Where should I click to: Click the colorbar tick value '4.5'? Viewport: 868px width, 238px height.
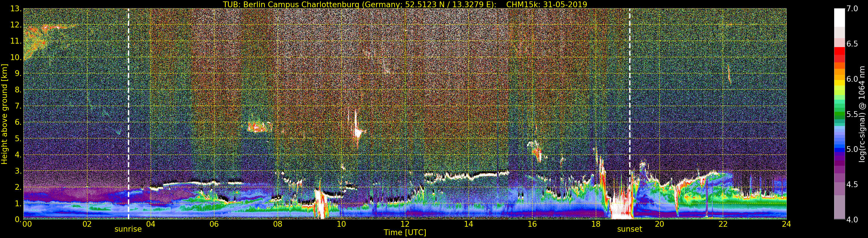pyautogui.click(x=852, y=185)
